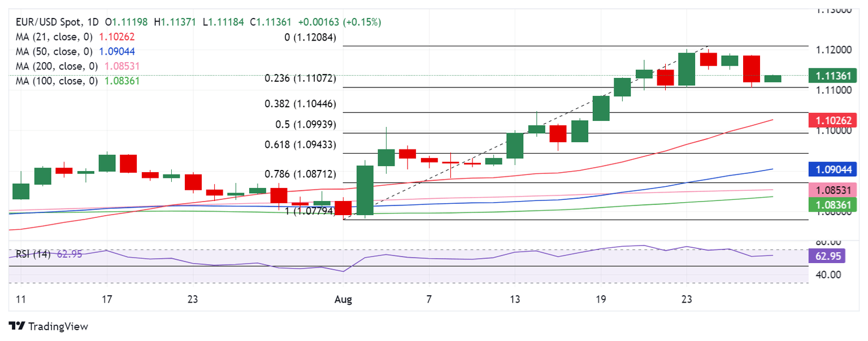Click the 1.09044 blue price tag

(834, 168)
